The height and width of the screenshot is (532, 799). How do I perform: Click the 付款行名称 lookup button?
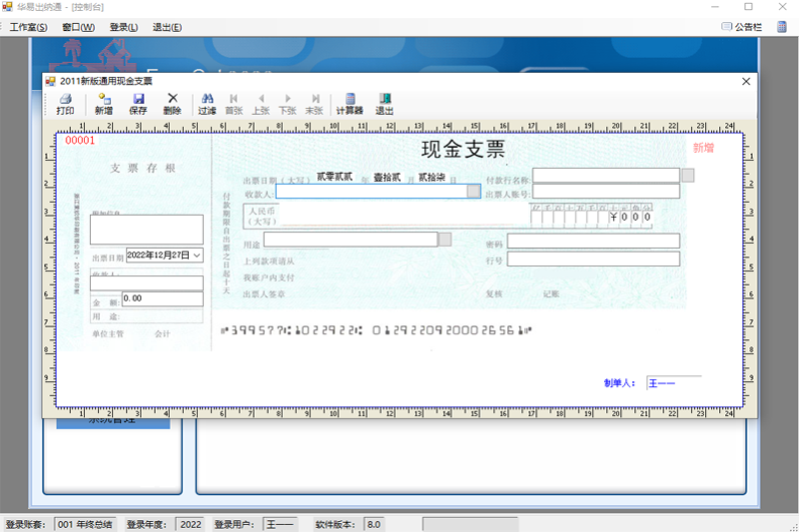(688, 176)
